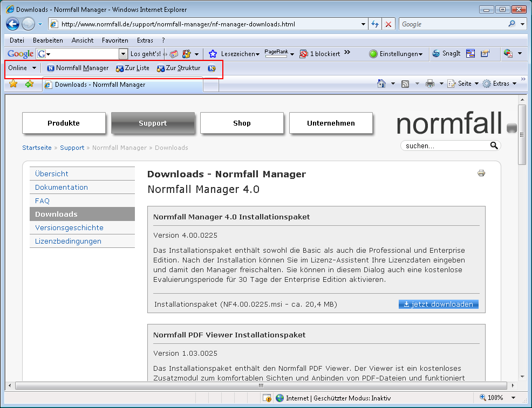Click the jetzt downloaden button

[x=438, y=304]
